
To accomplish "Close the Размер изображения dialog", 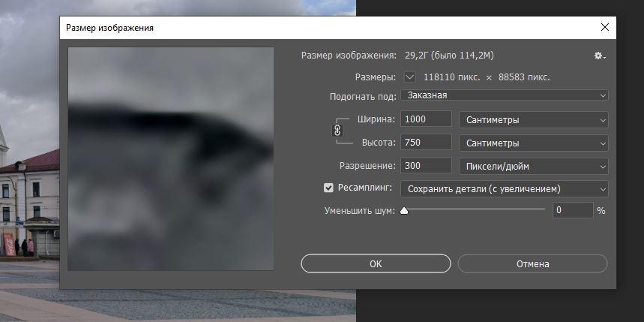I will click(x=604, y=27).
